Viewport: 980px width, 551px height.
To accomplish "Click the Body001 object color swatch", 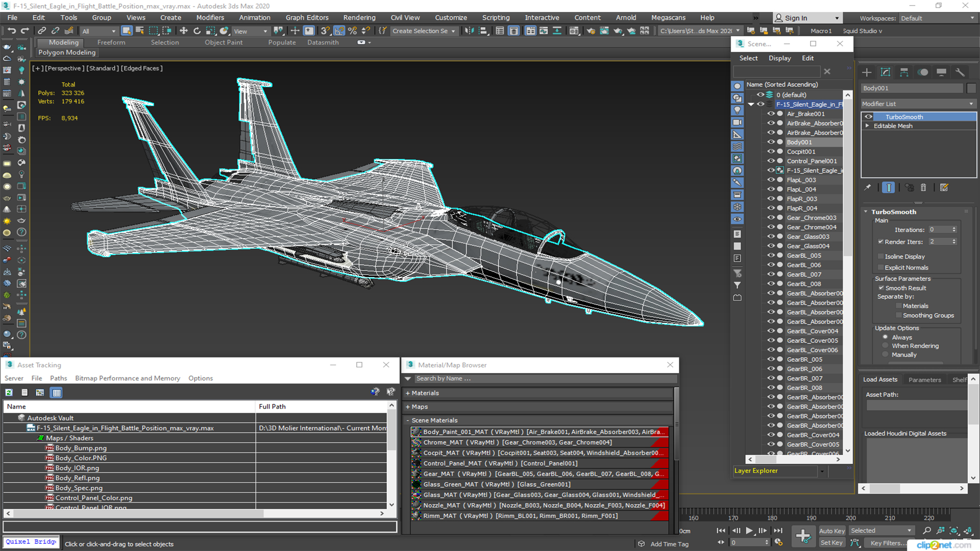I will tap(971, 88).
